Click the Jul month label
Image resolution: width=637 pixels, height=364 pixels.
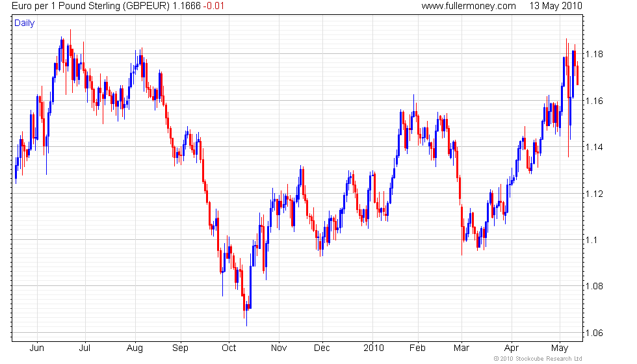[84, 348]
